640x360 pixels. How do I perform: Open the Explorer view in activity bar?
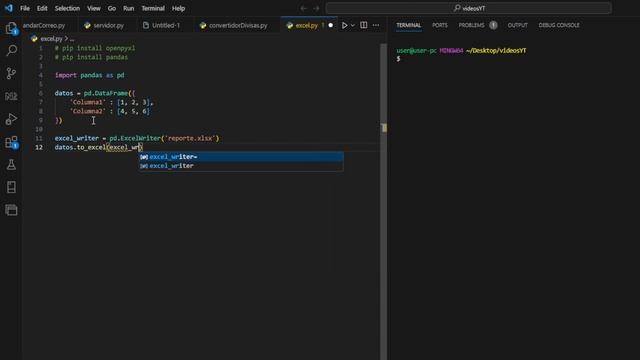[x=11, y=28]
